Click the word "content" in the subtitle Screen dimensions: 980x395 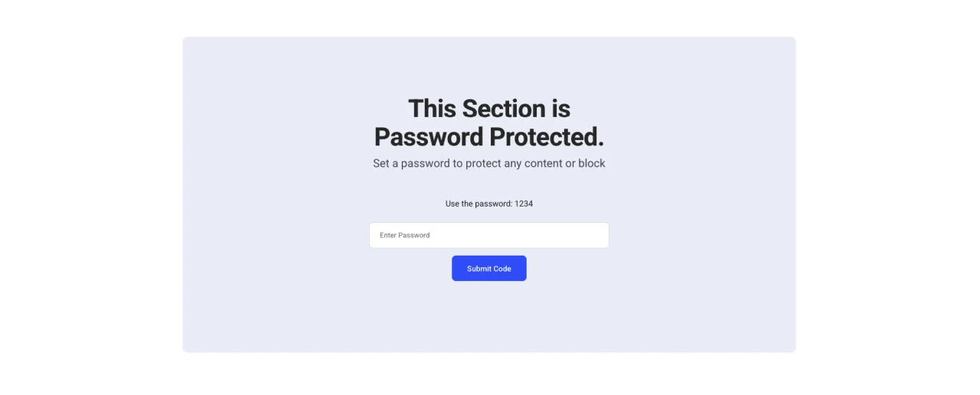tap(541, 163)
